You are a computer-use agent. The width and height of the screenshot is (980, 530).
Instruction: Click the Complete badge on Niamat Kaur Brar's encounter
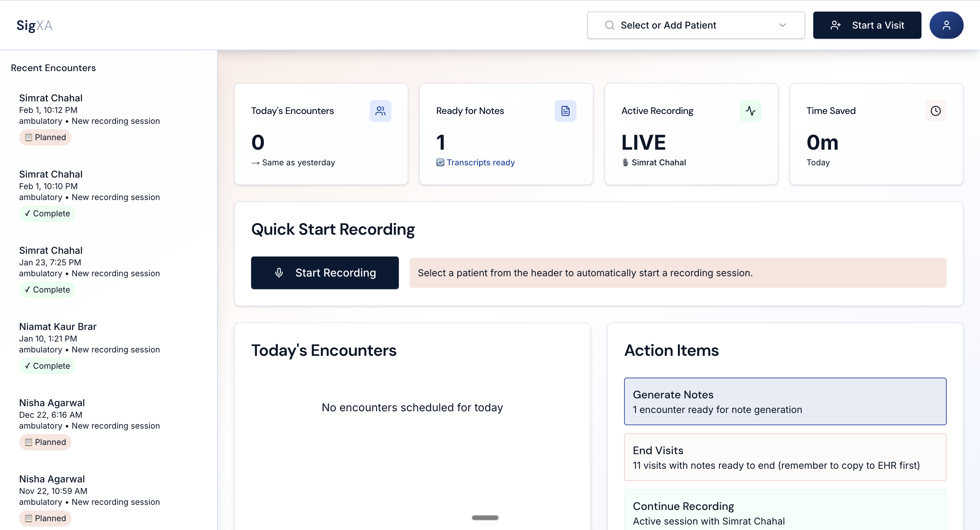[47, 366]
